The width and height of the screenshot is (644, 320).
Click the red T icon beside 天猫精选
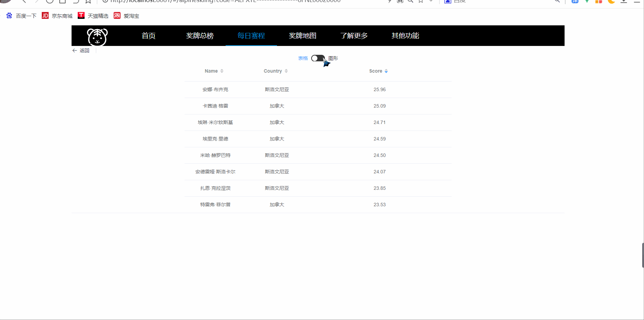81,15
